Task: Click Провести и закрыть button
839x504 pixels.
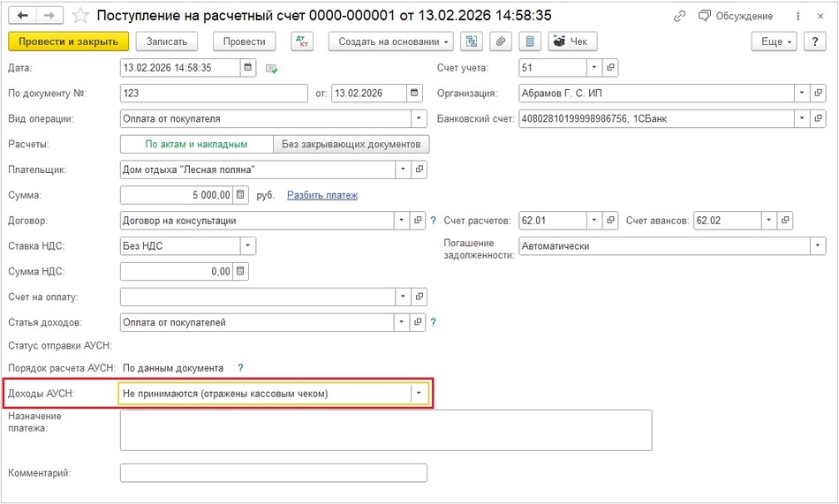Action: 68,41
